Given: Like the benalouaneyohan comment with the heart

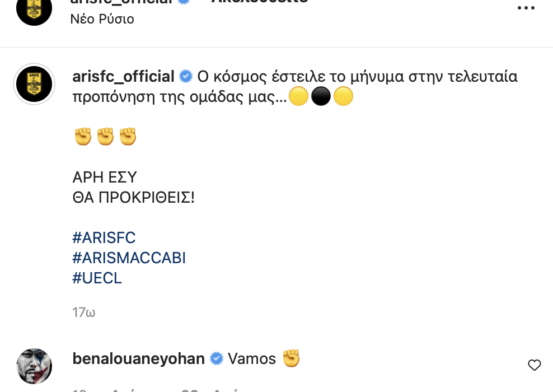Looking at the screenshot, I should coord(535,365).
